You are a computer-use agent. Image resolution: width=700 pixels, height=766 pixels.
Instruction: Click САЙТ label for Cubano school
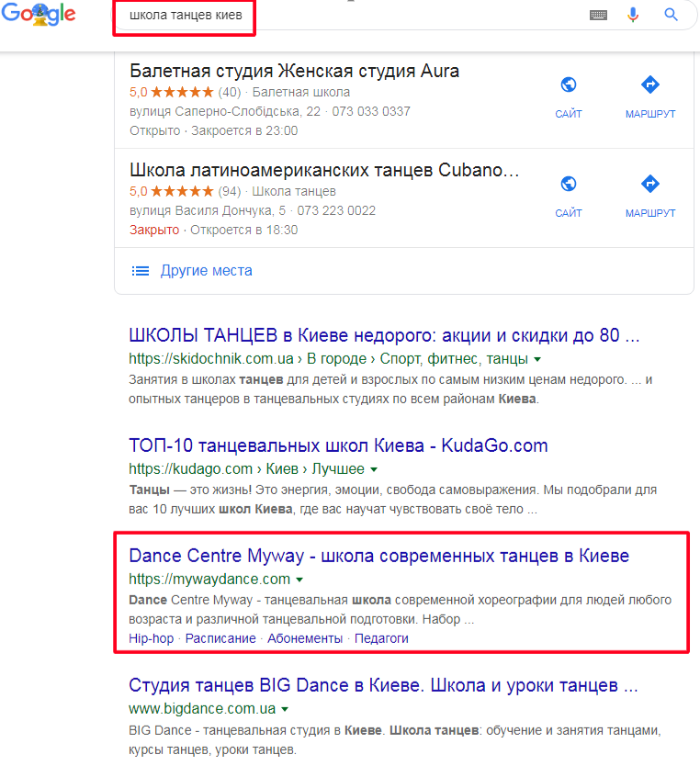click(x=568, y=213)
